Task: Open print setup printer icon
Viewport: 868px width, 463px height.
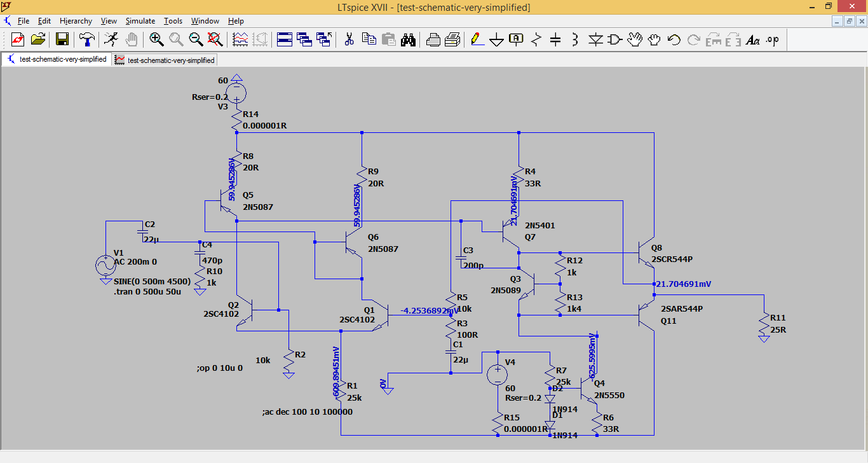Action: click(x=433, y=39)
